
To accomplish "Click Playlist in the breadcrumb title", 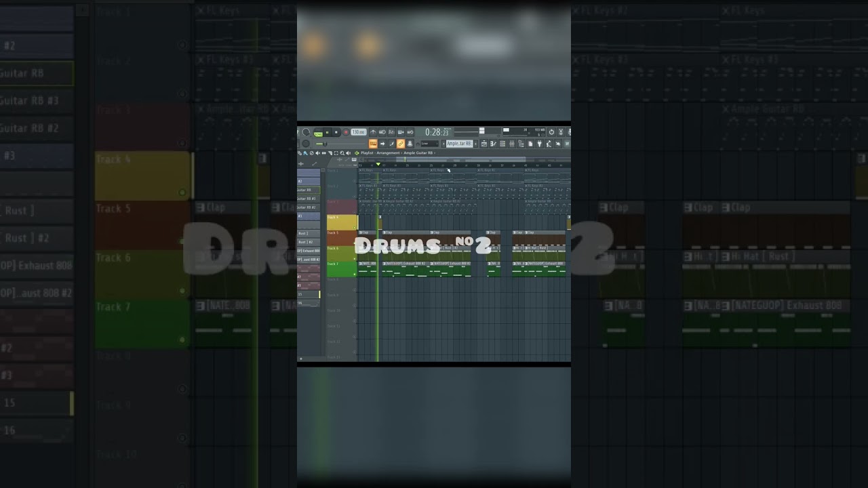I will click(x=367, y=153).
